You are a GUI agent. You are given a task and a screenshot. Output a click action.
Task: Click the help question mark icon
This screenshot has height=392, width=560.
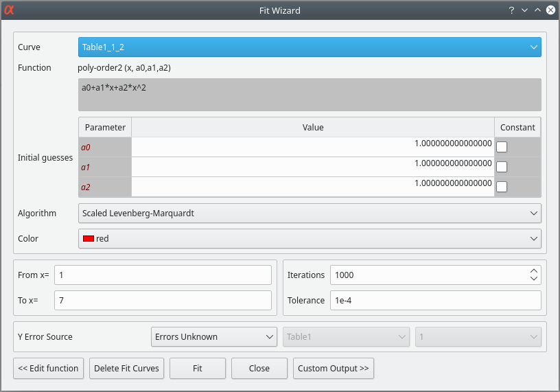point(511,10)
